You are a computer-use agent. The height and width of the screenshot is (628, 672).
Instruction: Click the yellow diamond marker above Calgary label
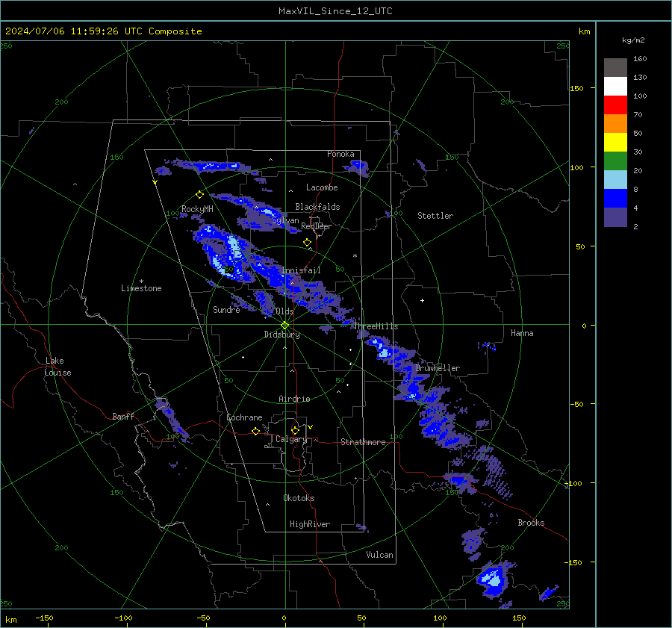pyautogui.click(x=295, y=430)
